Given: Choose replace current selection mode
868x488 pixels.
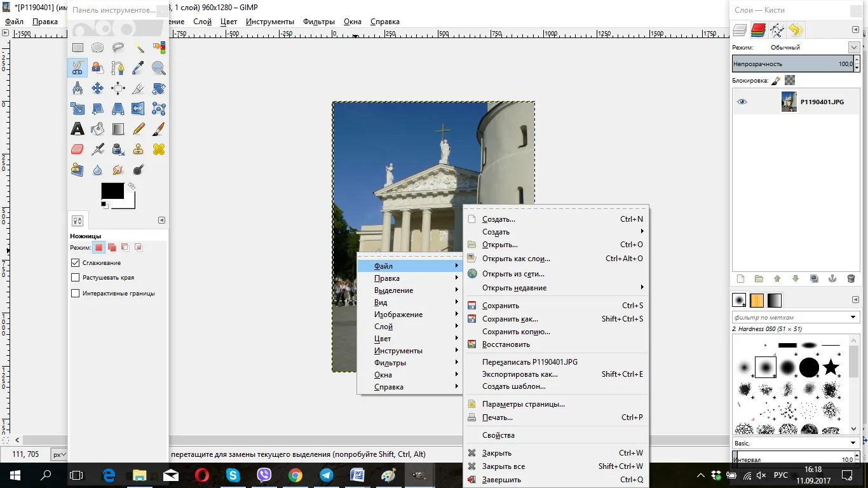Looking at the screenshot, I should (98, 247).
